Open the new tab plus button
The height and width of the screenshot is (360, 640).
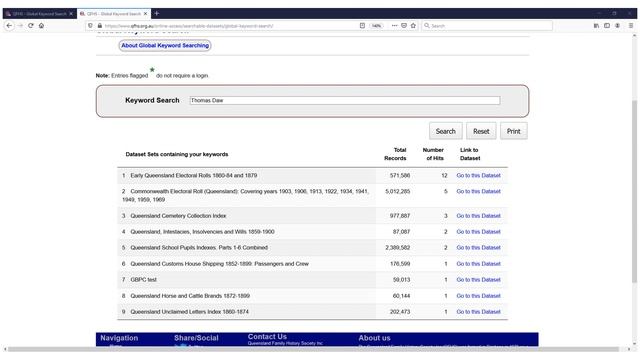tap(156, 13)
